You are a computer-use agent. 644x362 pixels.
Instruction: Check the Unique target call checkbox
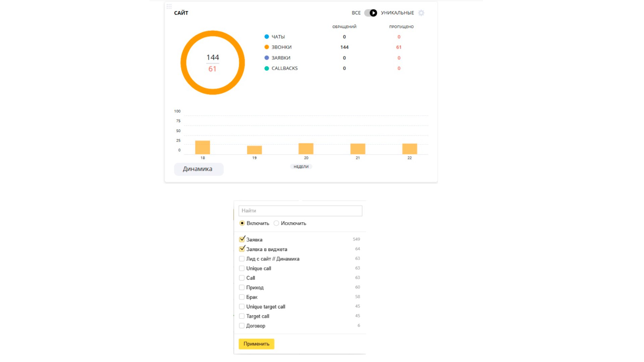pyautogui.click(x=241, y=306)
